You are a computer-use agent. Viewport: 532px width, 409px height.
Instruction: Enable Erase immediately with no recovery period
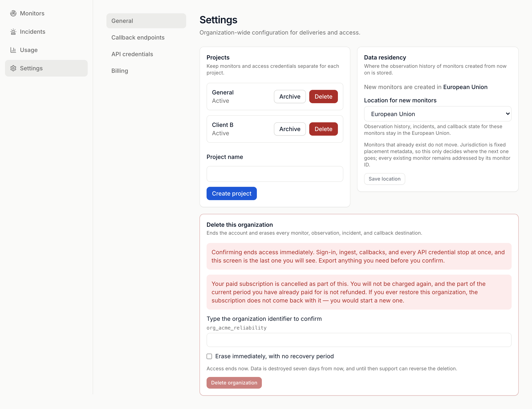pos(209,356)
